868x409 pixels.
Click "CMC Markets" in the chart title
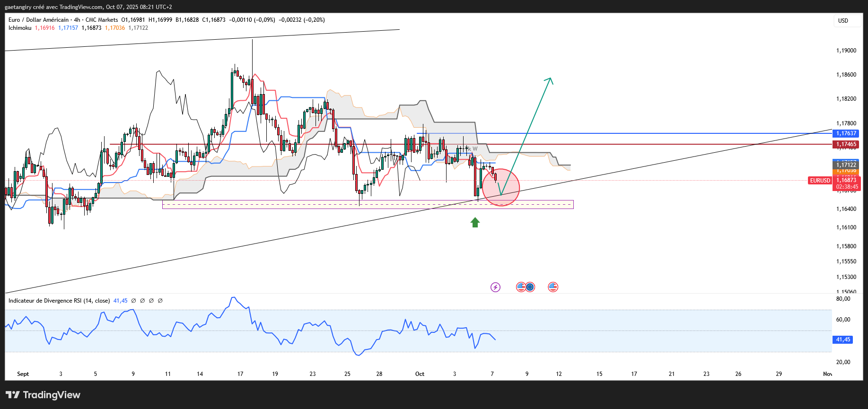tap(102, 20)
